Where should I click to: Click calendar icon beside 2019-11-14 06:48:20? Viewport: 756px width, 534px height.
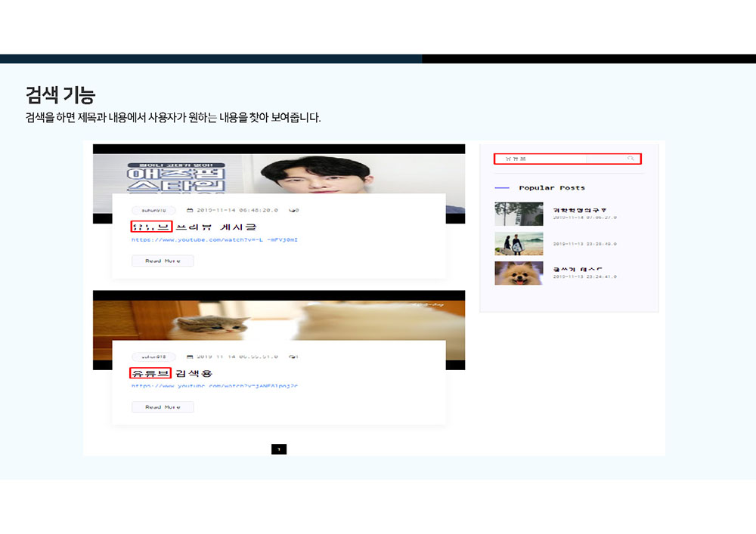190,211
